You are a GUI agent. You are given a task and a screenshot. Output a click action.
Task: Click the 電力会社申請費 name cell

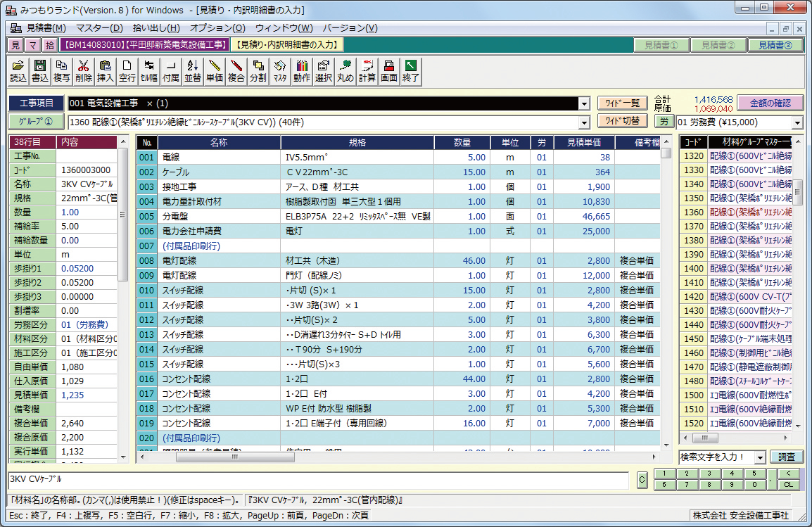click(219, 231)
